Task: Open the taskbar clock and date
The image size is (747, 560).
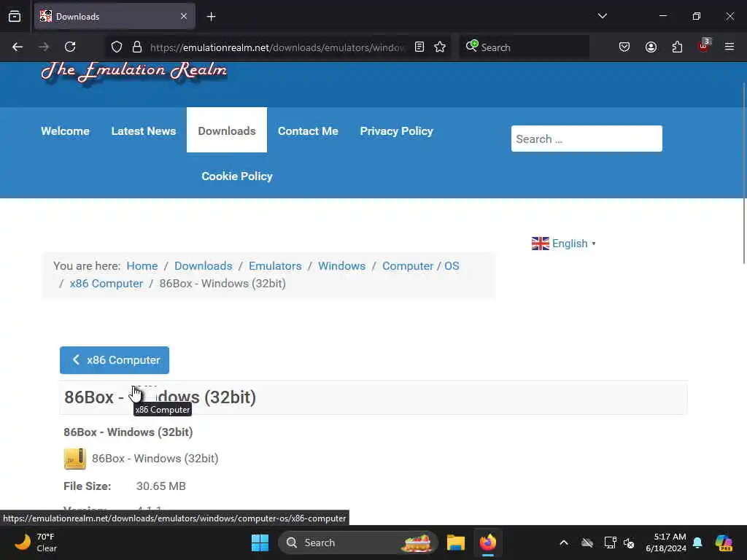Action: pos(666,542)
